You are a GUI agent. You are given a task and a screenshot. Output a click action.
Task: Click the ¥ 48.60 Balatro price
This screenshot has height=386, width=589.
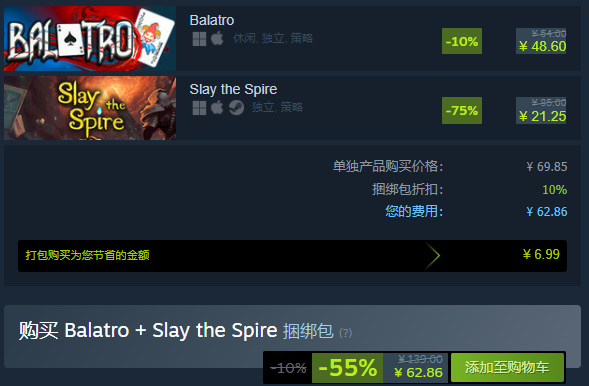(x=542, y=47)
